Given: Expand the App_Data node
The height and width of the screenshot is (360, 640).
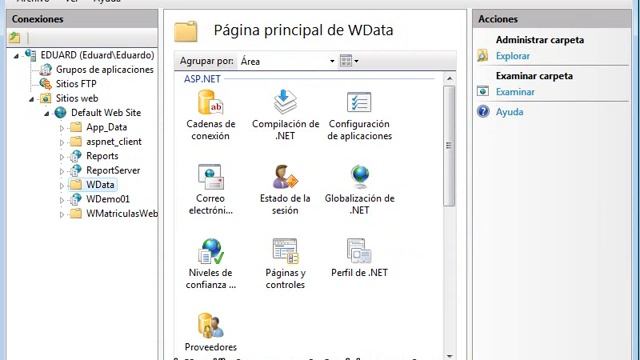Looking at the screenshot, I should (62, 128).
